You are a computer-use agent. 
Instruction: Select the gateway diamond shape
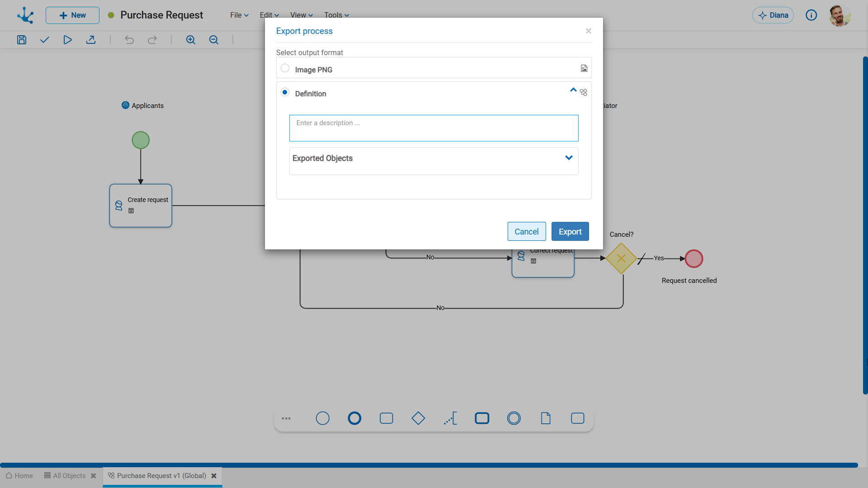click(x=418, y=418)
